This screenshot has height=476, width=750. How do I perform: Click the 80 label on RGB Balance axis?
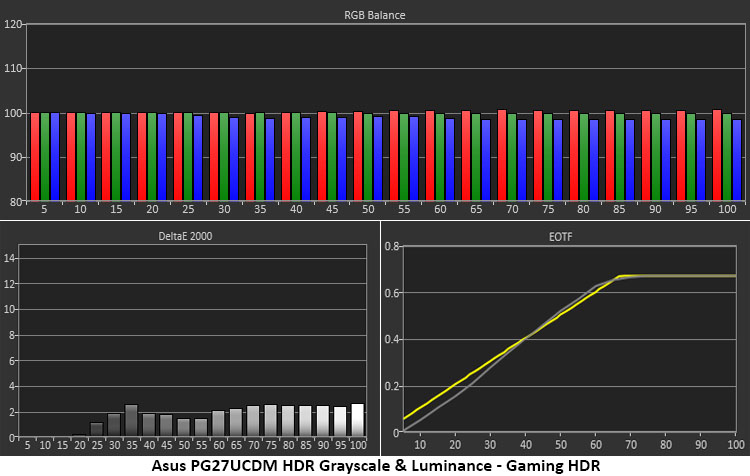pos(16,201)
